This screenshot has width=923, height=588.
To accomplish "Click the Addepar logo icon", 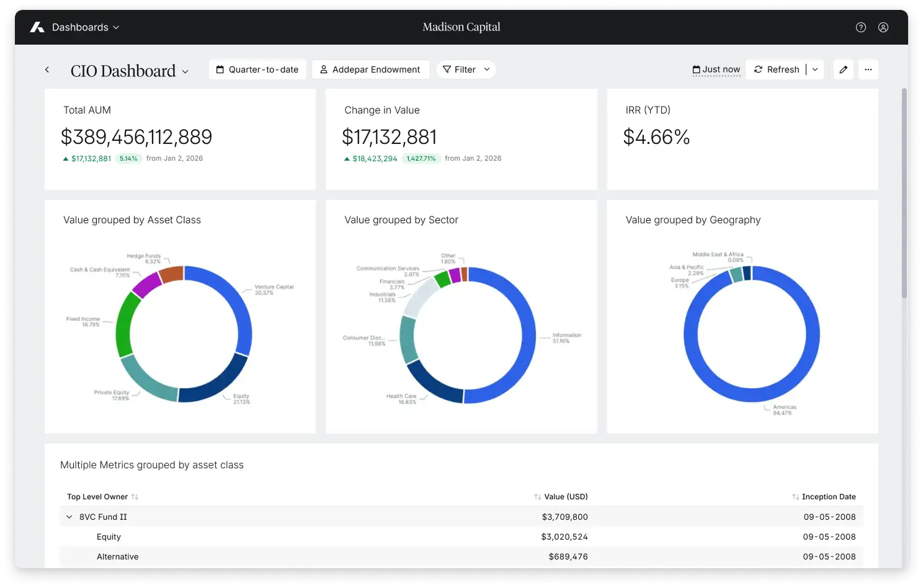I will click(x=37, y=27).
